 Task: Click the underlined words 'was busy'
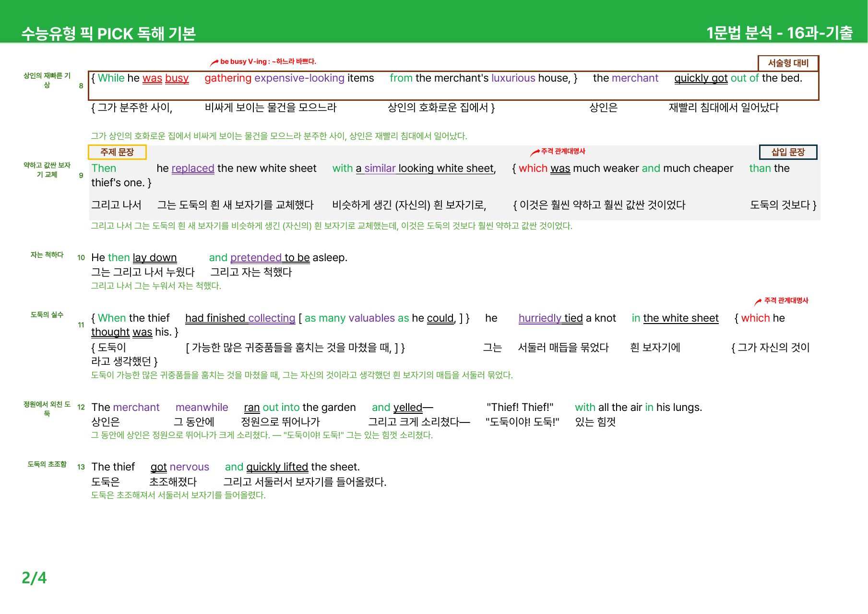click(x=166, y=78)
